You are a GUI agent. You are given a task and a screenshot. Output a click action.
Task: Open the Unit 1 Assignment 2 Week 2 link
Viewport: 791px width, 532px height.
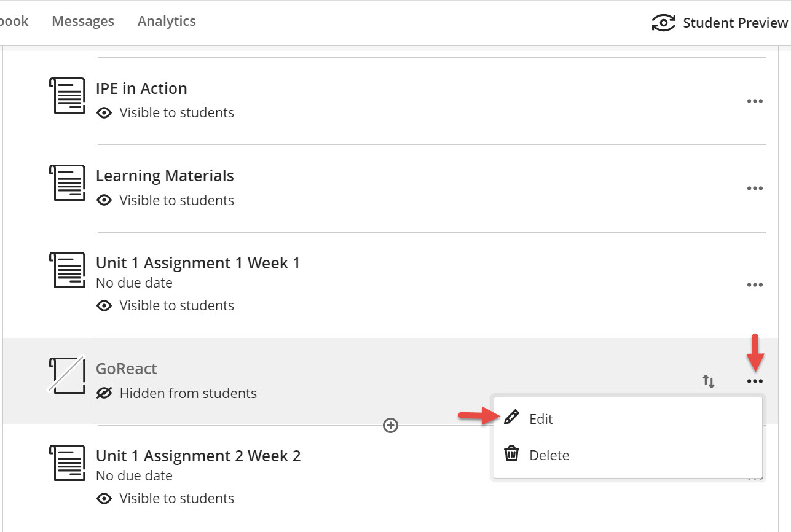(199, 456)
